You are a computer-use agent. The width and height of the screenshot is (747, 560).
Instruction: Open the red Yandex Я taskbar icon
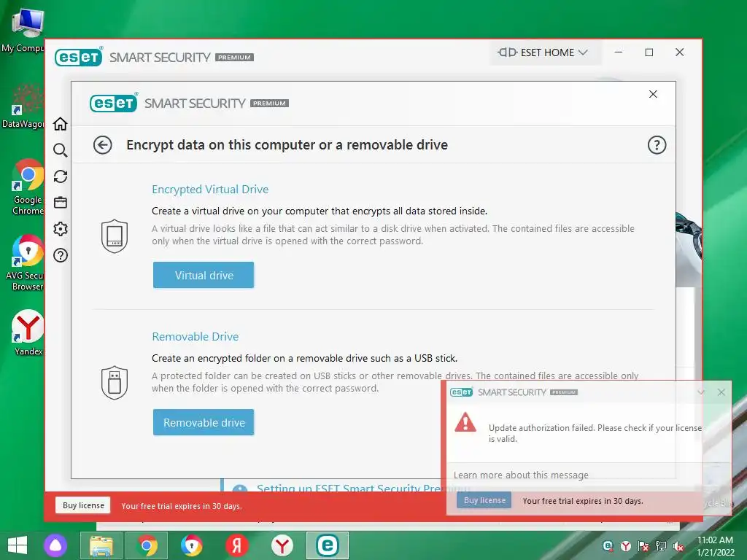point(237,545)
